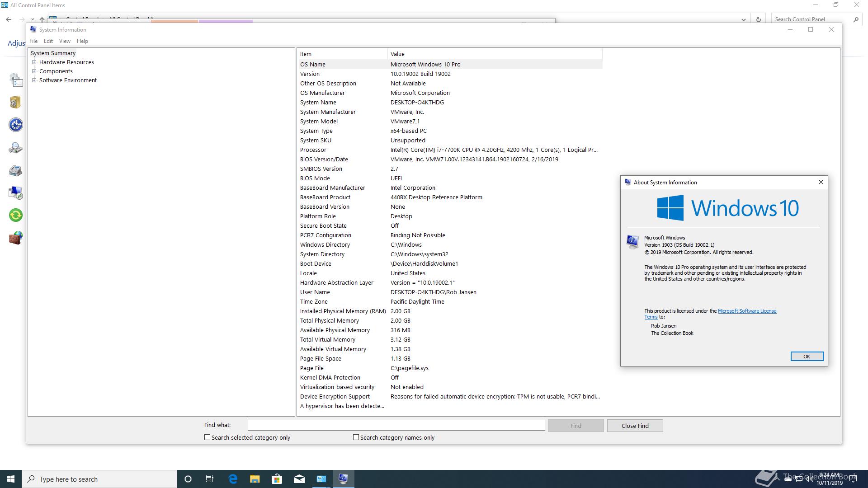Select Hardware Resources tree item label

point(66,62)
